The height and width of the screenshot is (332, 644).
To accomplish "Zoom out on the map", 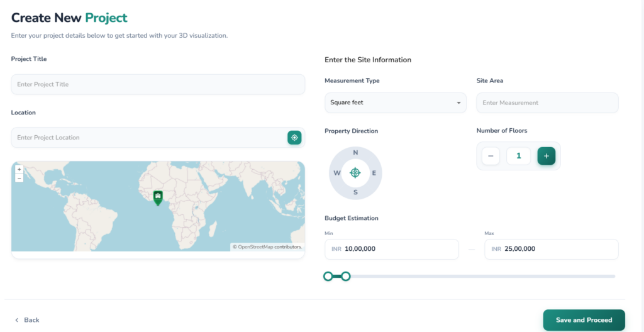I will 19,179.
